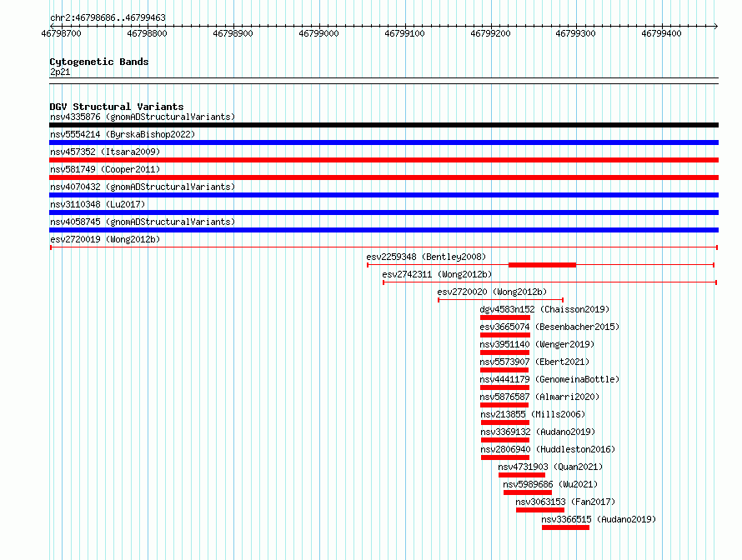Open esv2742311 (Wong2012b) label

point(437,274)
